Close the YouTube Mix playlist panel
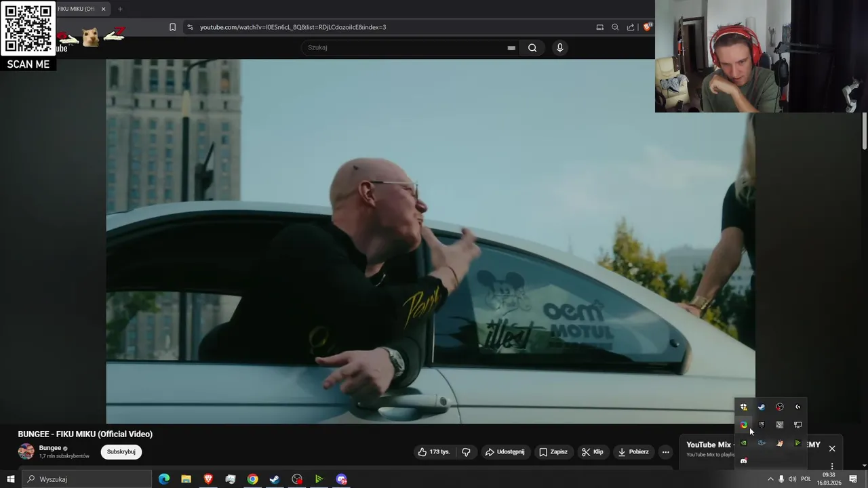The height and width of the screenshot is (488, 868). 832,449
